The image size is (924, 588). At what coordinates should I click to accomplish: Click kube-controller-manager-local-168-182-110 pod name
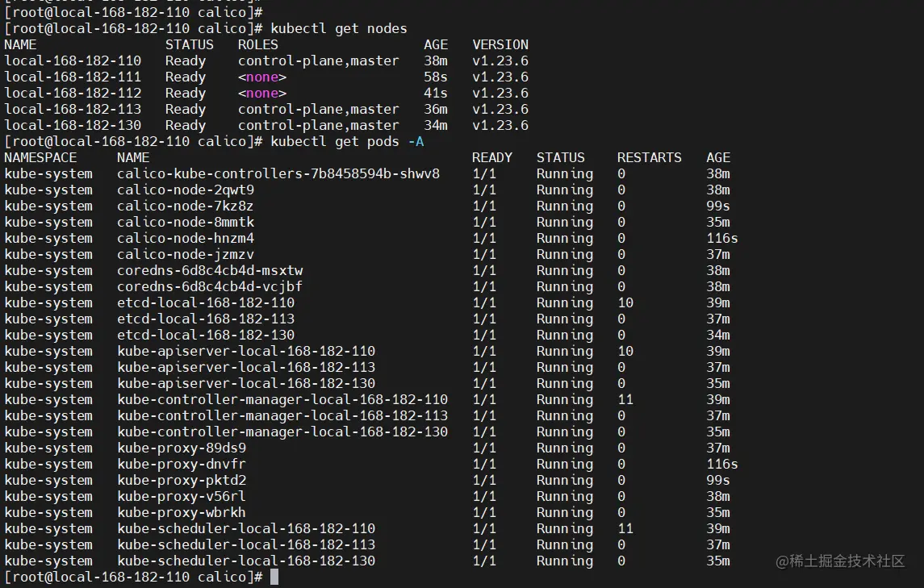point(282,399)
